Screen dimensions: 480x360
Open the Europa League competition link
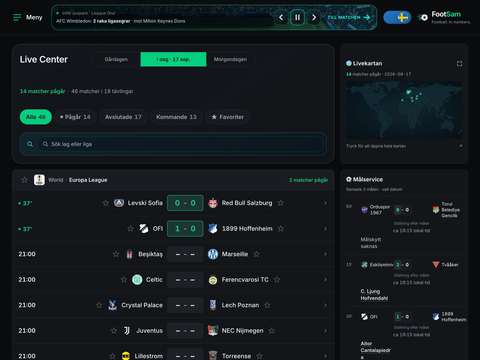pos(88,180)
